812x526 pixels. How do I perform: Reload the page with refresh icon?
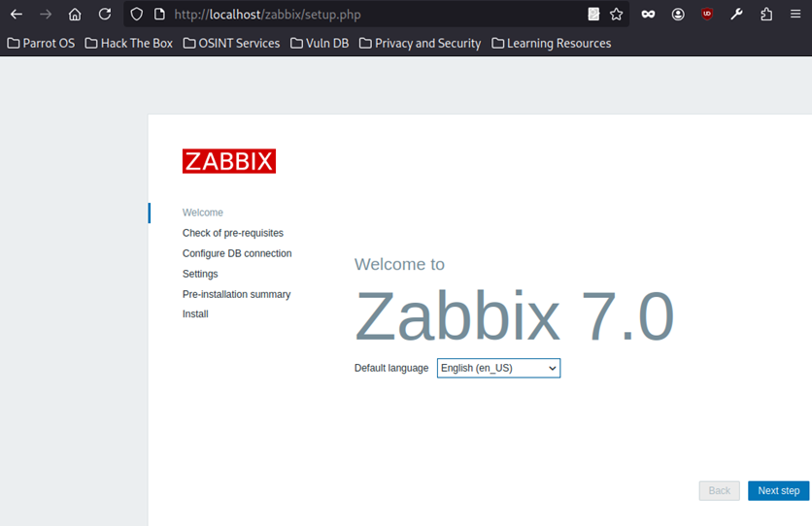point(104,15)
